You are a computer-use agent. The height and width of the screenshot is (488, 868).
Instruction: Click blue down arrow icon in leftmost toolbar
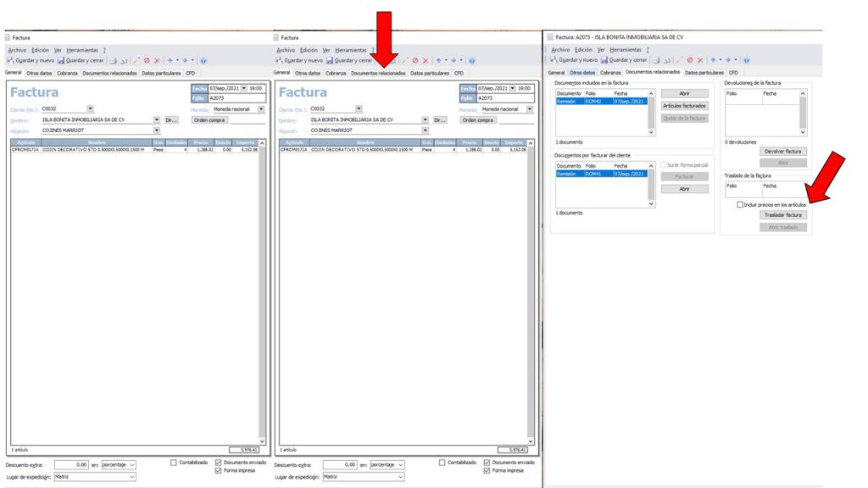(x=184, y=60)
